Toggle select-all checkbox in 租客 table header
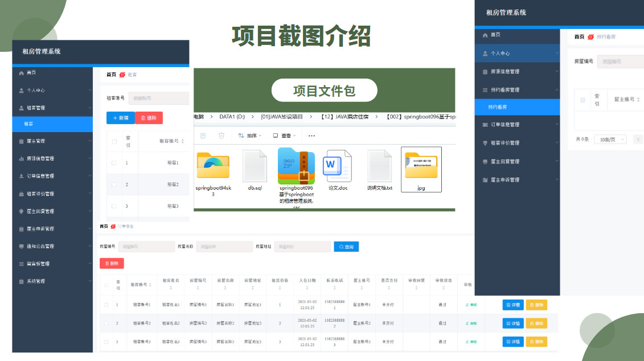Screen dimensions: 644x361 coord(114,142)
